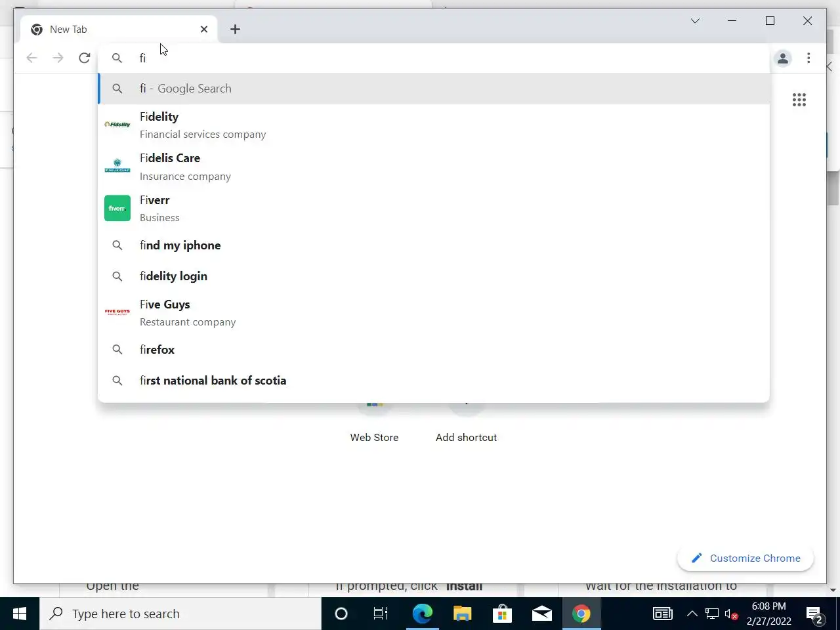Image resolution: width=840 pixels, height=630 pixels.
Task: Open the clock showing 6:08 PM
Action: click(768, 614)
